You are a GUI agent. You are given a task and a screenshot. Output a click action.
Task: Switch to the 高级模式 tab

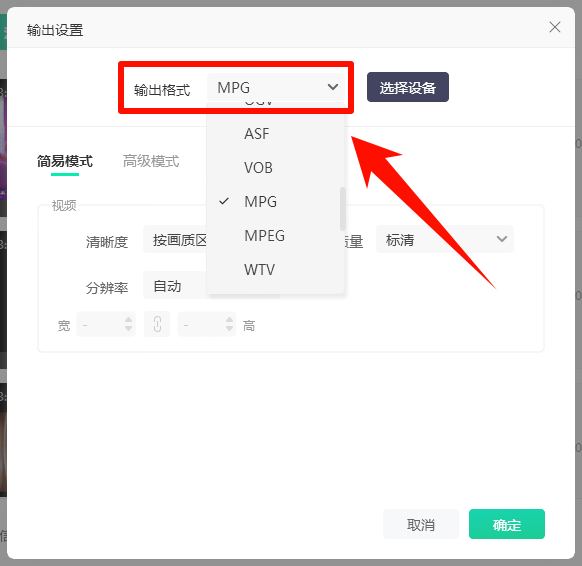[x=151, y=161]
